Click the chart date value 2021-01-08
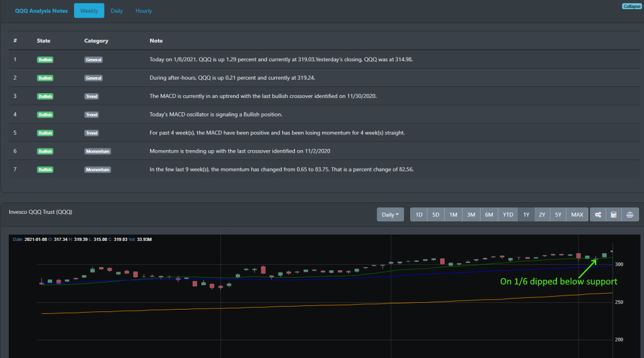Screen dimensions: 644x358 36,240
